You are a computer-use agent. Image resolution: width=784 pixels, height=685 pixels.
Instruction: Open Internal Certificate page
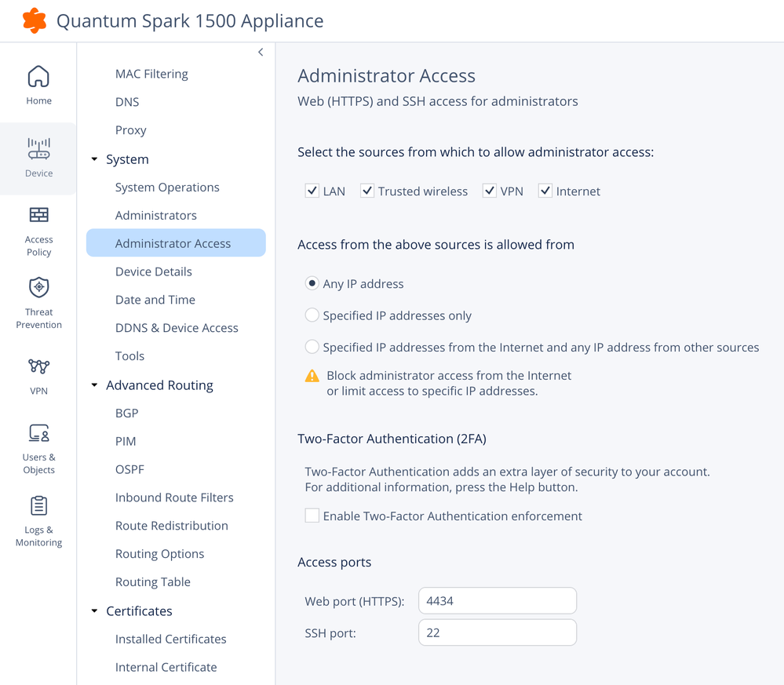(x=166, y=667)
